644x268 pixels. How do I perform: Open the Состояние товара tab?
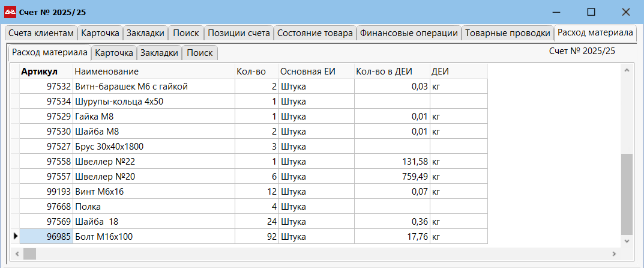(314, 33)
